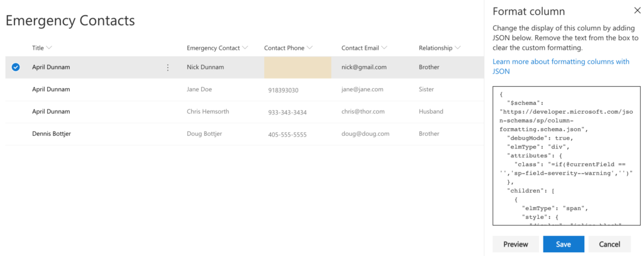Open Learn more about formatting columns link
Screen dimensions: 644x256
[560, 66]
